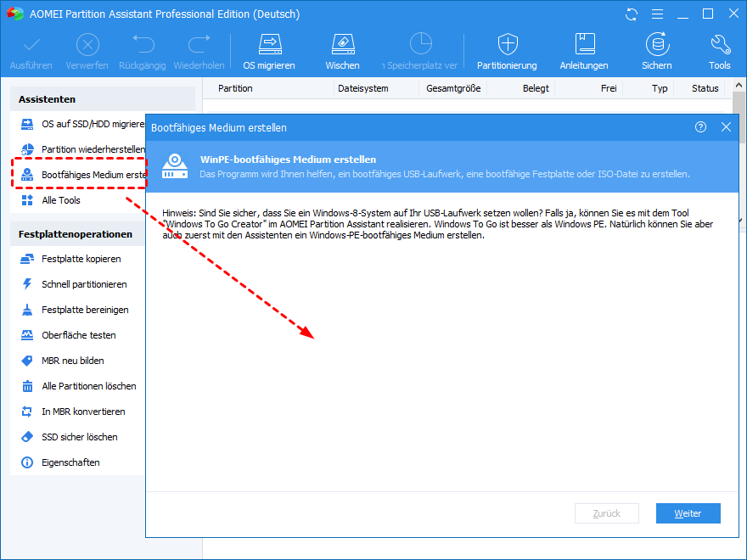Click the help question mark in dialog
747x560 pixels.
(x=700, y=127)
